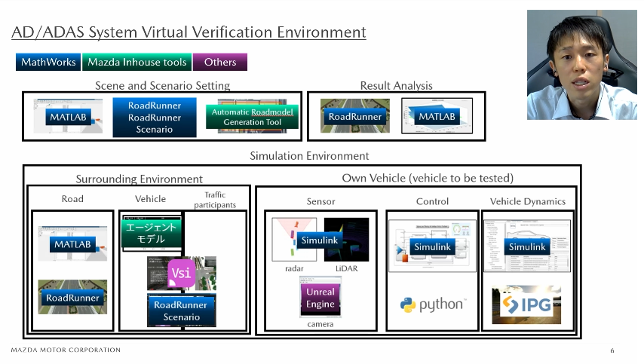
Task: Click the 'Vehicle Dynamics' column label
Action: pyautogui.click(x=528, y=201)
